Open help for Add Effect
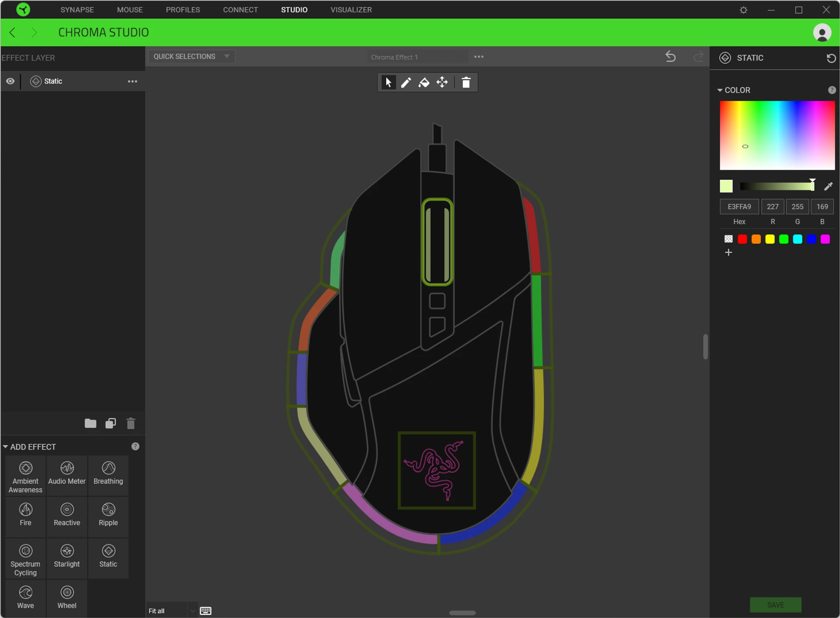 coord(135,446)
